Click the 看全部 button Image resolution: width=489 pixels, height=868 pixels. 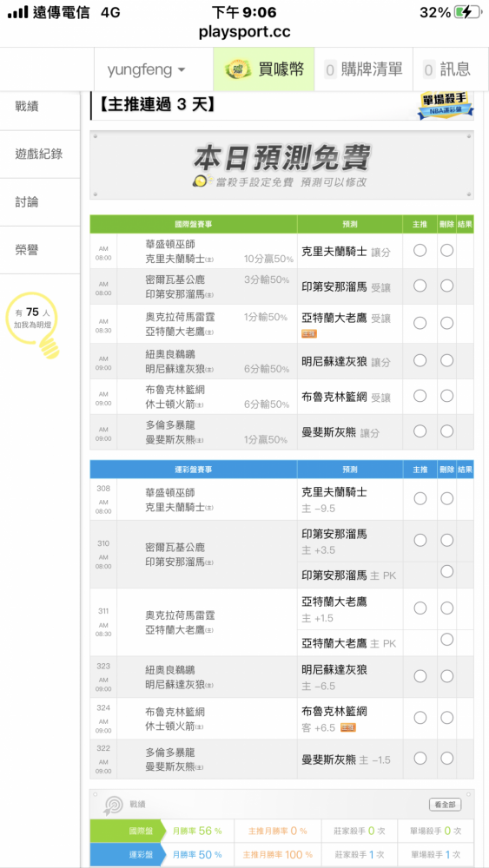coord(445,805)
